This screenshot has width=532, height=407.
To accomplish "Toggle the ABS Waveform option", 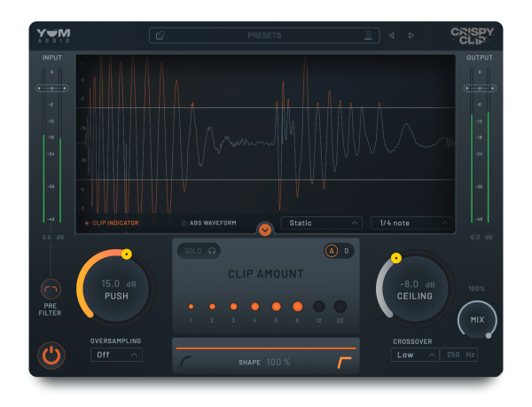I will (209, 223).
